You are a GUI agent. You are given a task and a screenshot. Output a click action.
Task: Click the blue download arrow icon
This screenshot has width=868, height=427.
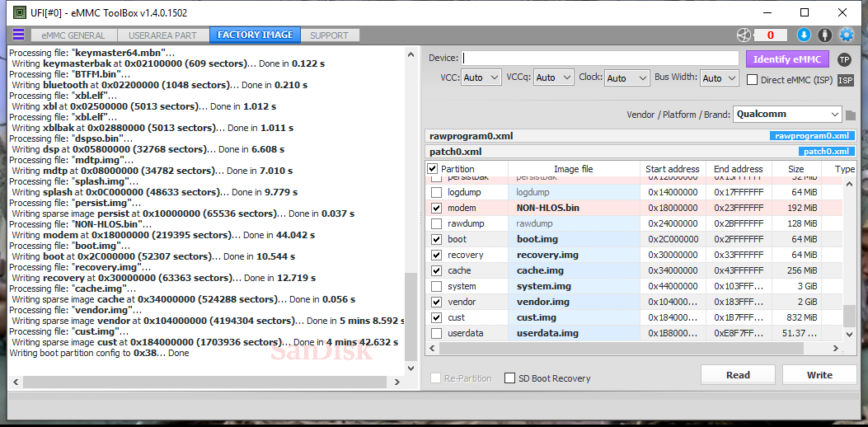point(804,35)
